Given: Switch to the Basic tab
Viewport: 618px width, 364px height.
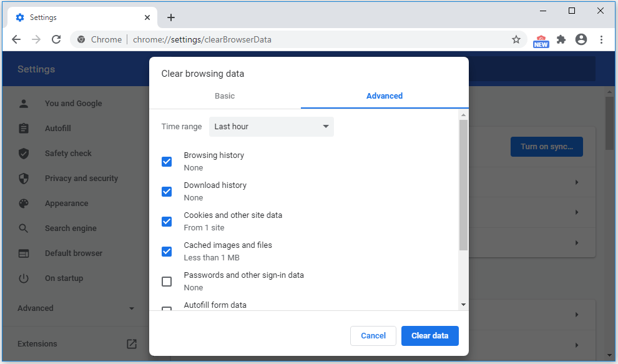Looking at the screenshot, I should pos(225,96).
